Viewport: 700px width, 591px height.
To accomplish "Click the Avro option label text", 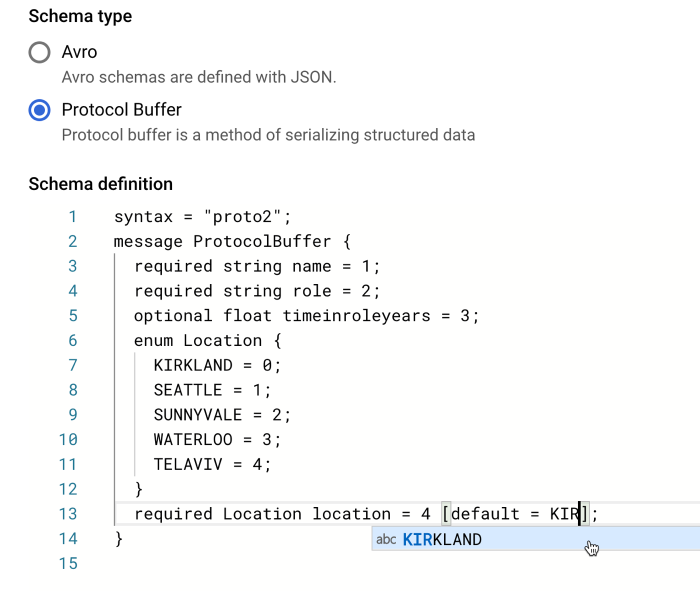I will click(x=79, y=52).
